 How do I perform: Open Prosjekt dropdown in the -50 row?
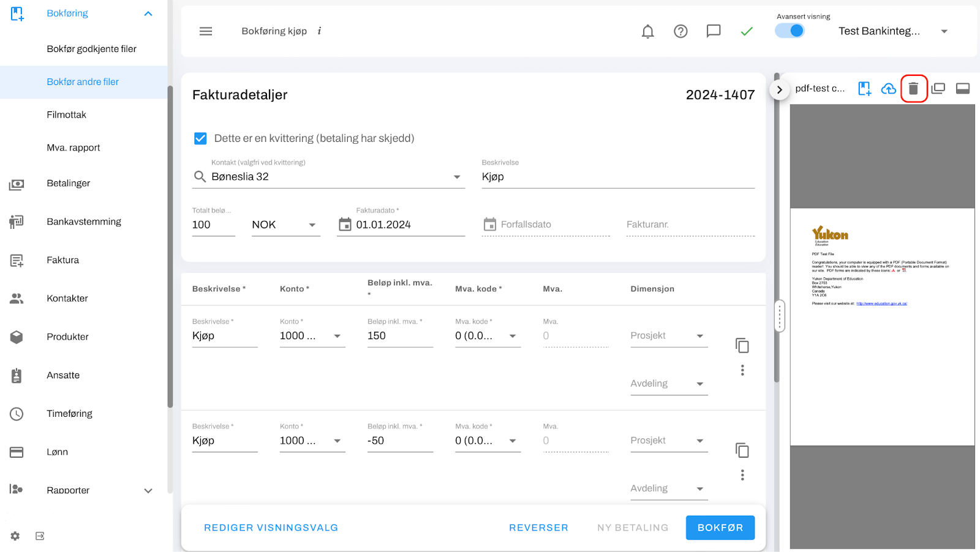coord(669,441)
